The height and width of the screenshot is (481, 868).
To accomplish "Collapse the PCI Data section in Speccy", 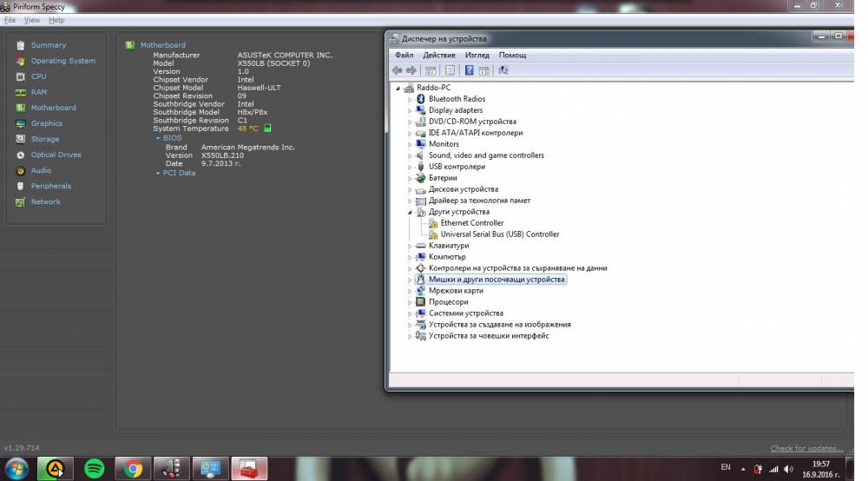I will point(158,174).
